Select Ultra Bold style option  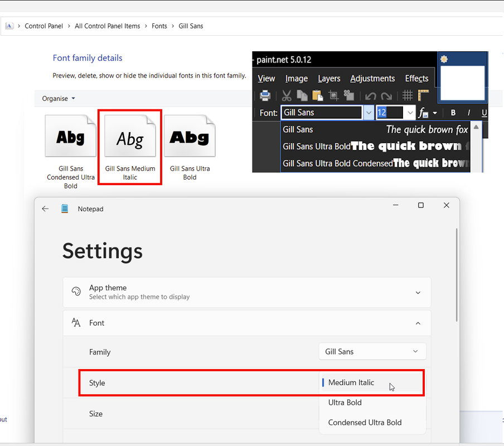pyautogui.click(x=372, y=403)
